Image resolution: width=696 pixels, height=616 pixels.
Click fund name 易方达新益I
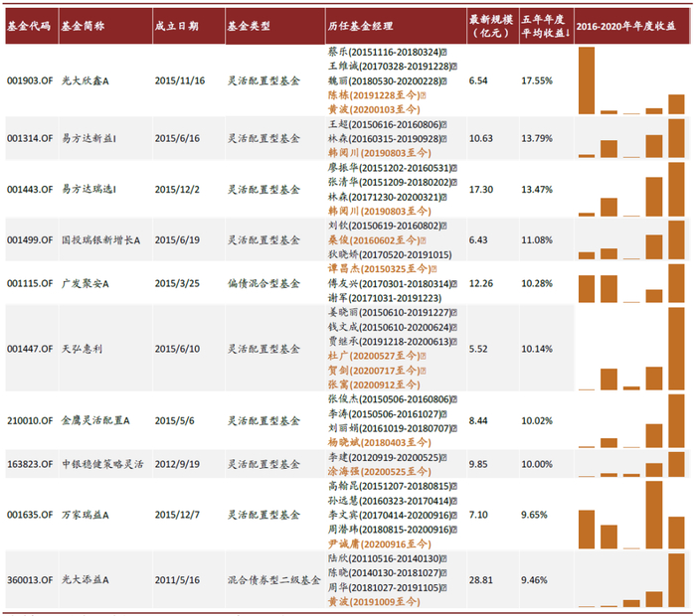pyautogui.click(x=88, y=138)
